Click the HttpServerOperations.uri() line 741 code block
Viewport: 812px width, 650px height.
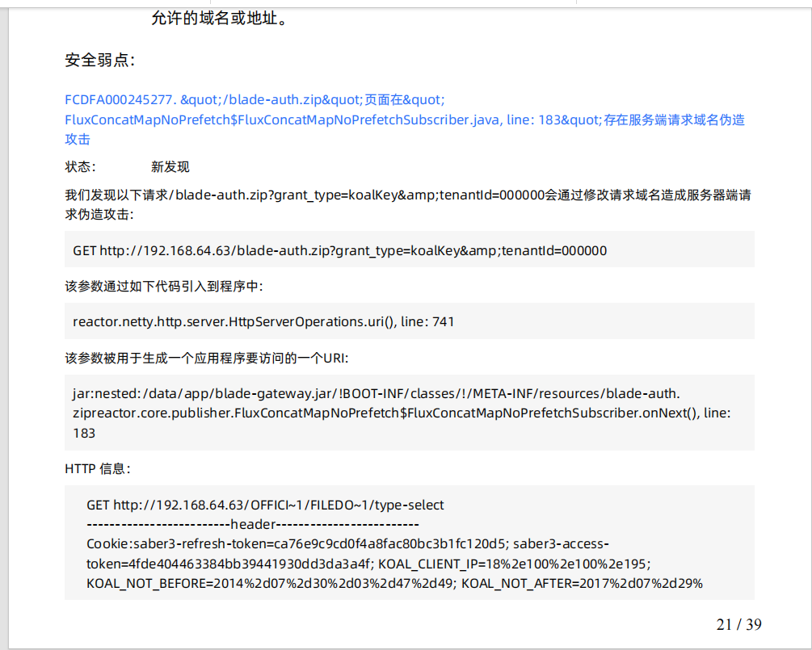click(x=263, y=321)
